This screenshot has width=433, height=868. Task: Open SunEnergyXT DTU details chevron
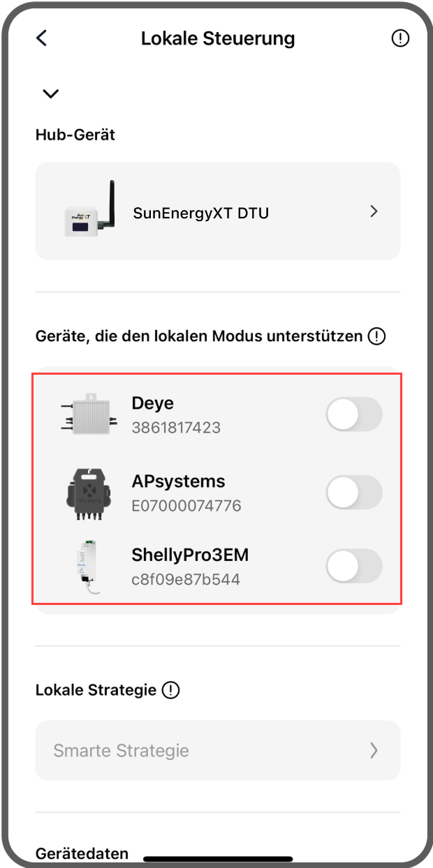point(374,211)
